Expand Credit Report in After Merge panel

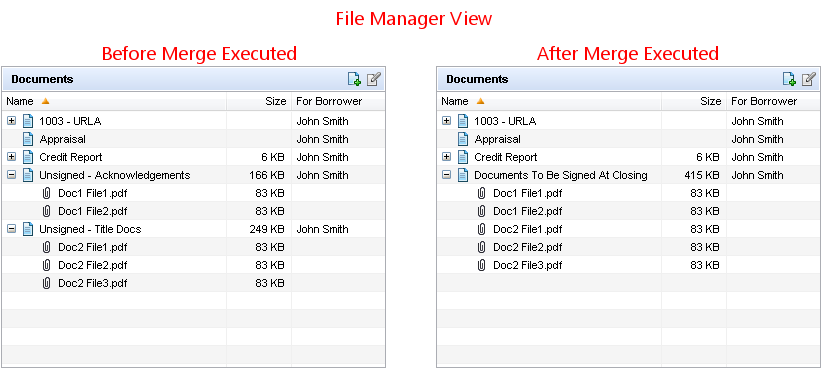pos(447,157)
